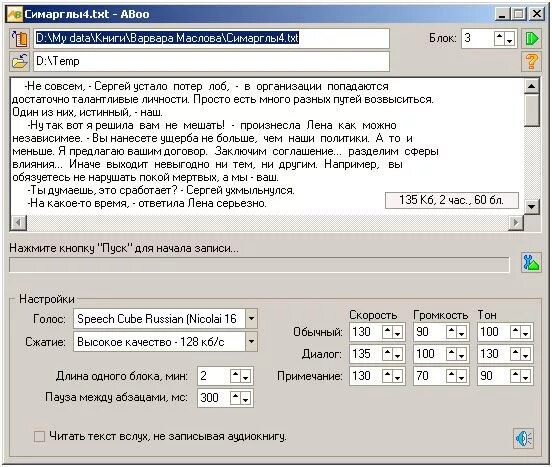Toggle the settings panel tools icon

(x=531, y=263)
